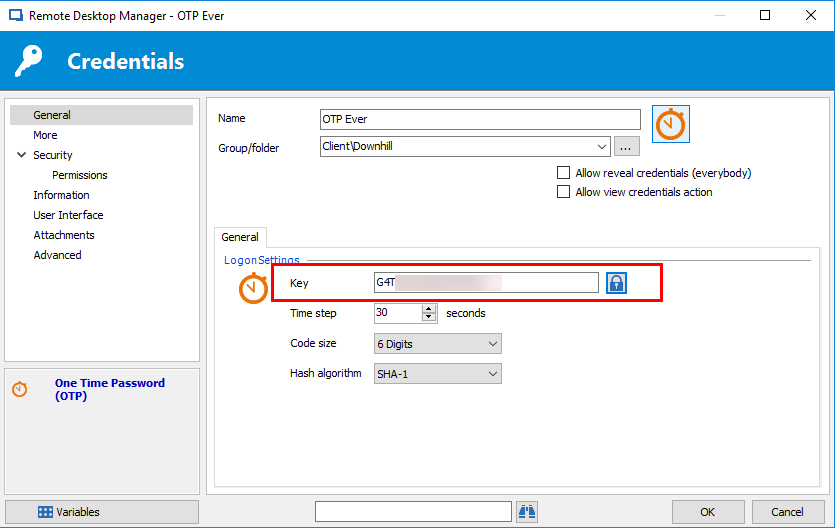
Task: Collapse the Security tree node
Action: (21, 155)
